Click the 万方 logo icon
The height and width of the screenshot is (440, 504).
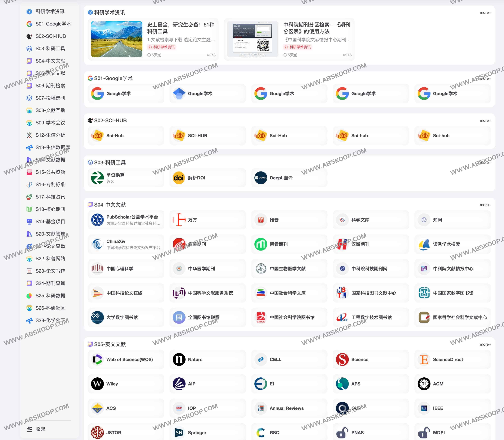(179, 220)
